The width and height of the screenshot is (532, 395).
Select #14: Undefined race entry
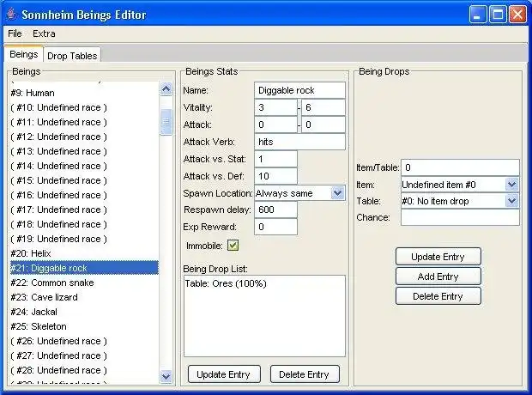point(84,166)
